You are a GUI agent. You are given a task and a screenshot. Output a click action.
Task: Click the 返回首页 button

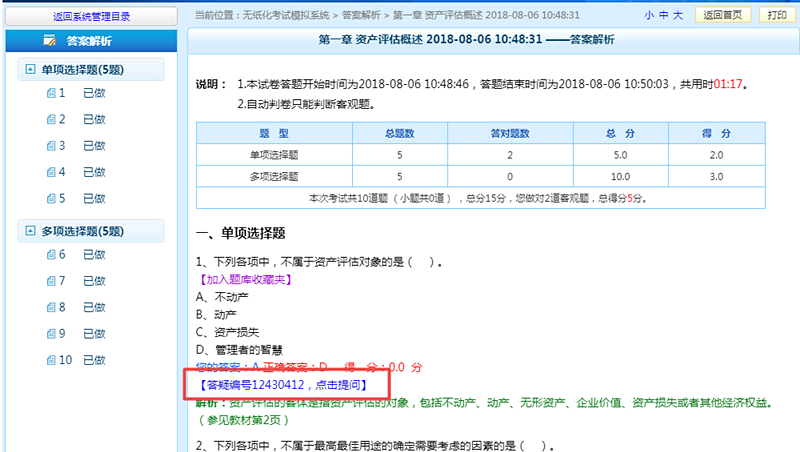(722, 15)
